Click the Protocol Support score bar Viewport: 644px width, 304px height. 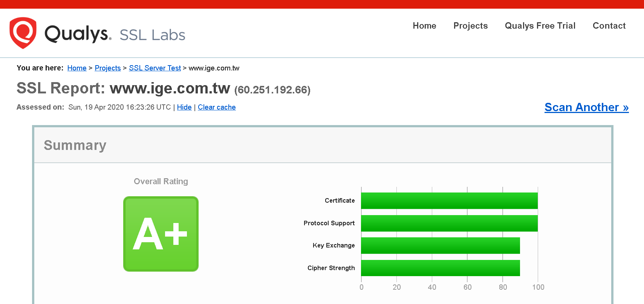tap(449, 223)
